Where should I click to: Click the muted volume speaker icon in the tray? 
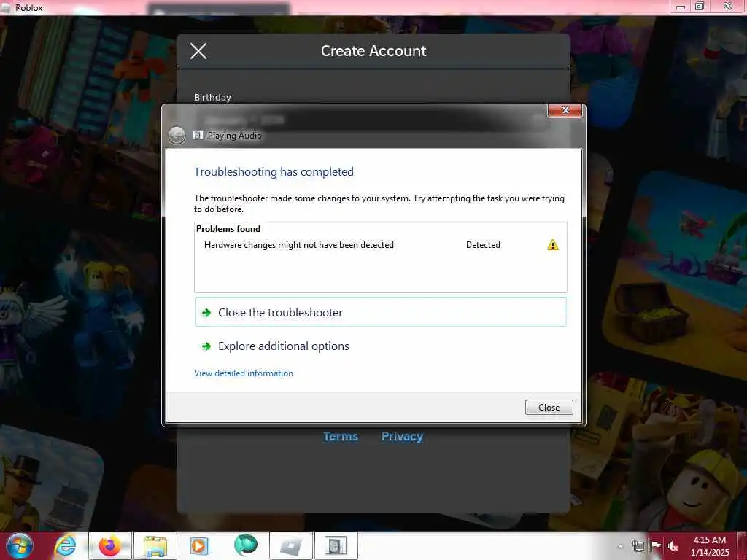tap(673, 546)
